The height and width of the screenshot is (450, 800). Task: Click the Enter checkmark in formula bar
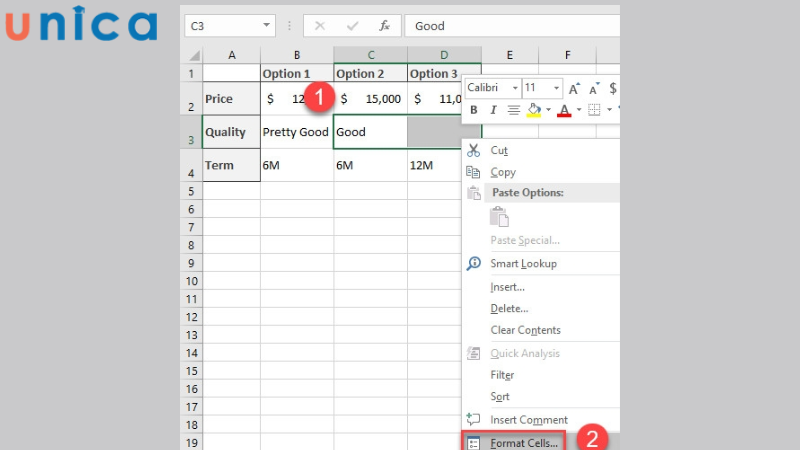(352, 25)
